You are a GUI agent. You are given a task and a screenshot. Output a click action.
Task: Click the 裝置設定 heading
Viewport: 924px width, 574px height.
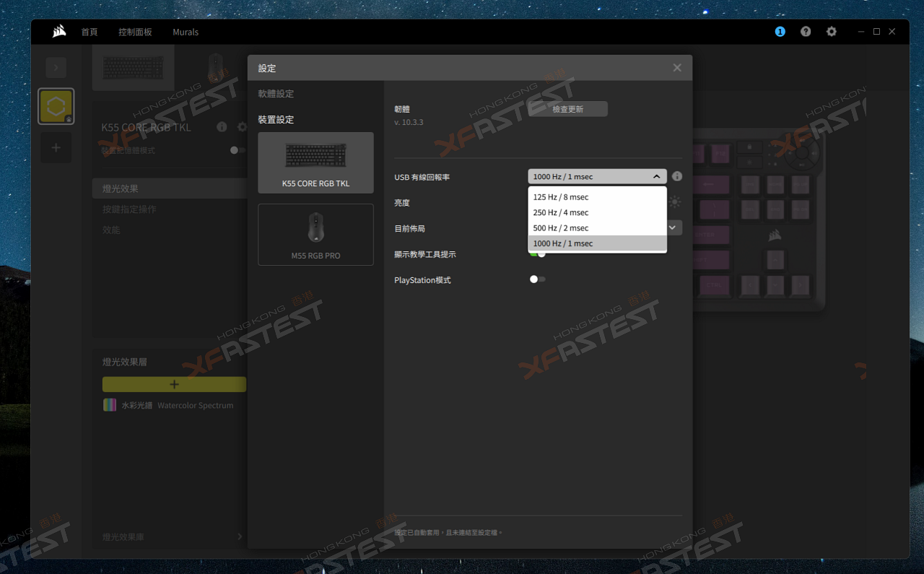(276, 120)
